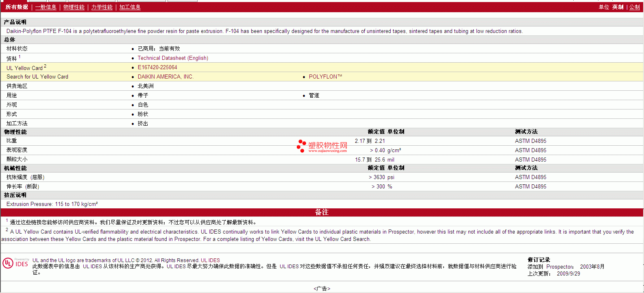Select the value 已商用：当前有效
This screenshot has height=293, width=644.
pos(159,49)
